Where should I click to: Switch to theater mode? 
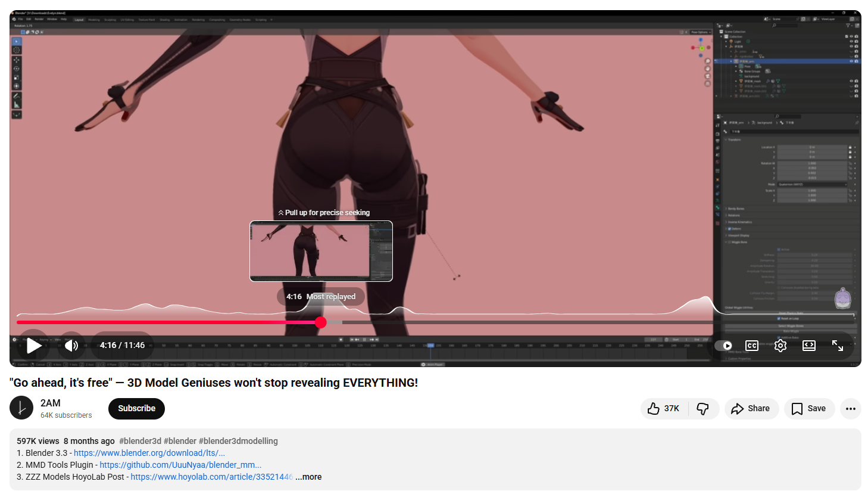click(809, 346)
